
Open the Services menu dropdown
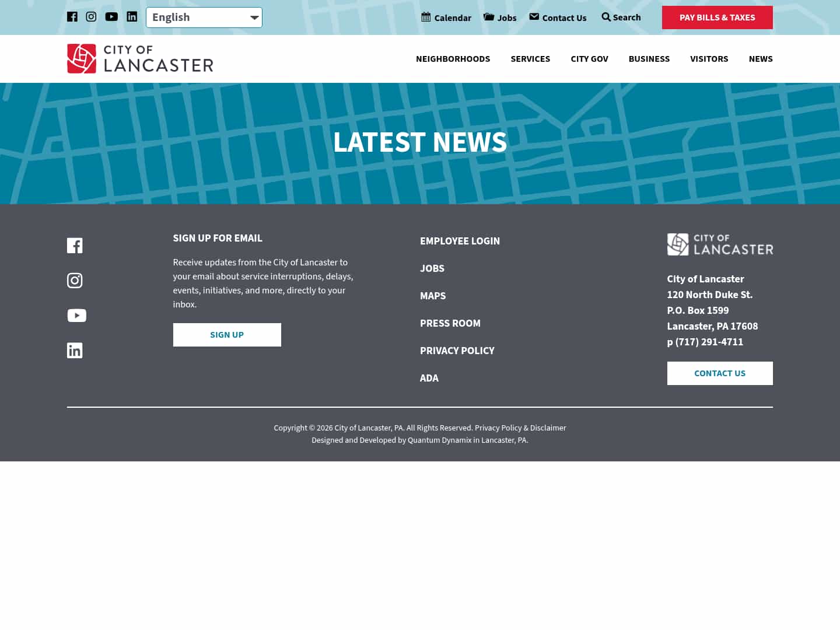(530, 58)
